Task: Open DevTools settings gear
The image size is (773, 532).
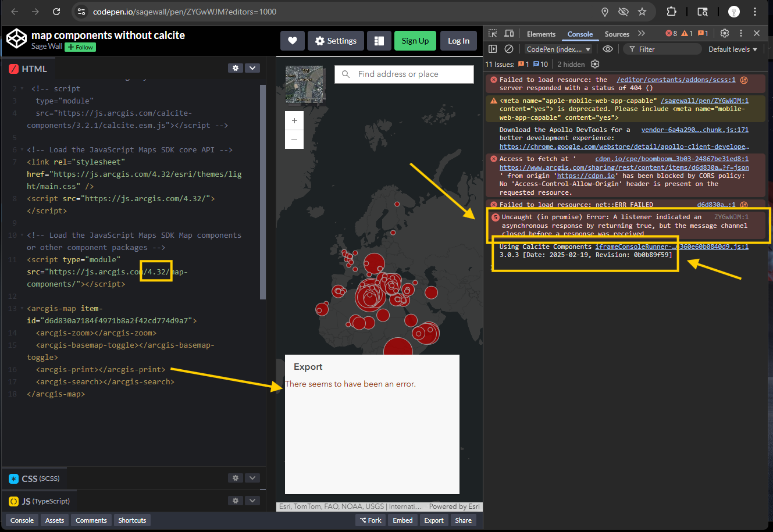Action: coord(725,34)
